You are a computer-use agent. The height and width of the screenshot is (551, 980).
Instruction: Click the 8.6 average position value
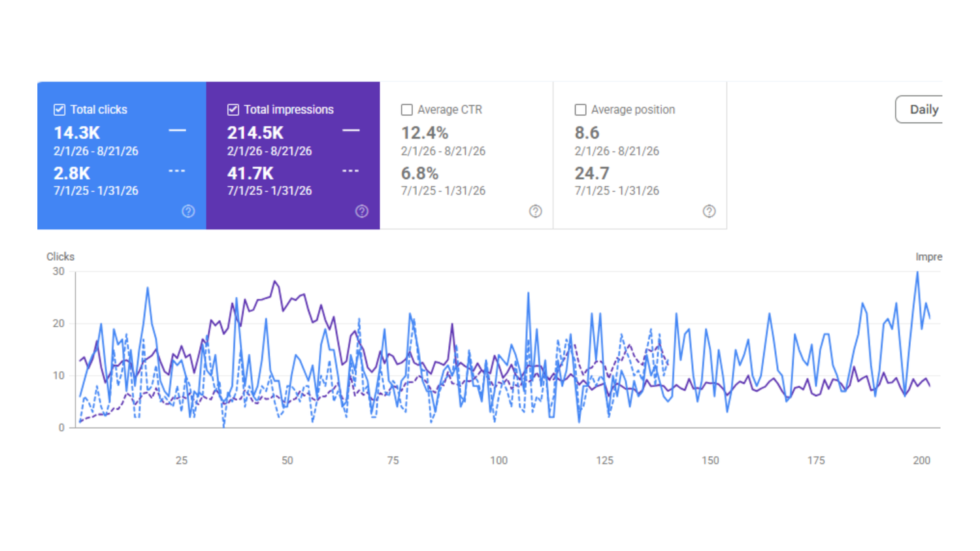tap(587, 133)
